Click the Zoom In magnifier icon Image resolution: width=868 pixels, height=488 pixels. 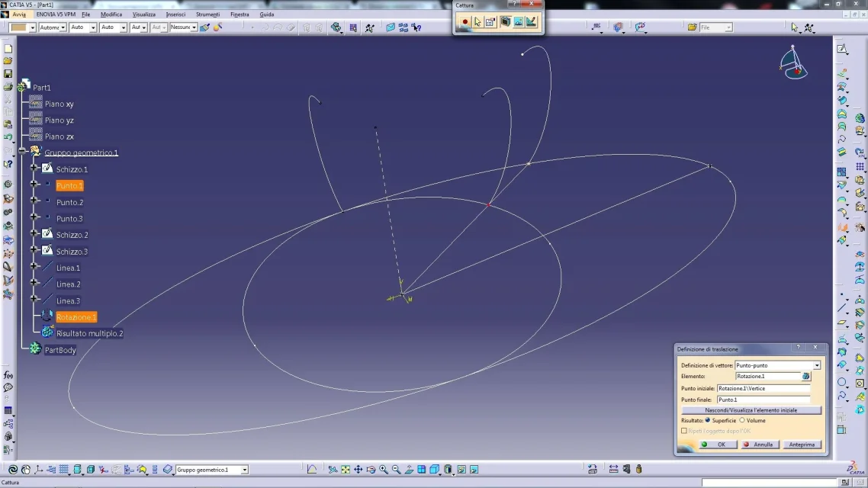tap(384, 469)
